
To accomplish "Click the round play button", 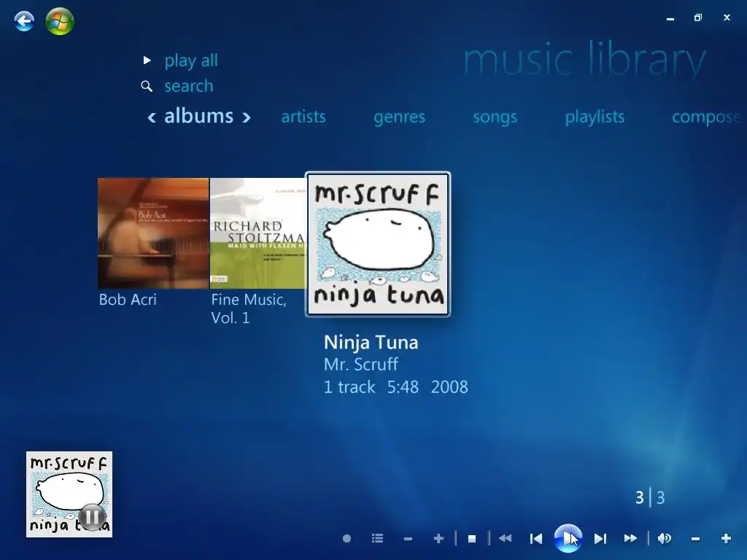I will (x=568, y=539).
